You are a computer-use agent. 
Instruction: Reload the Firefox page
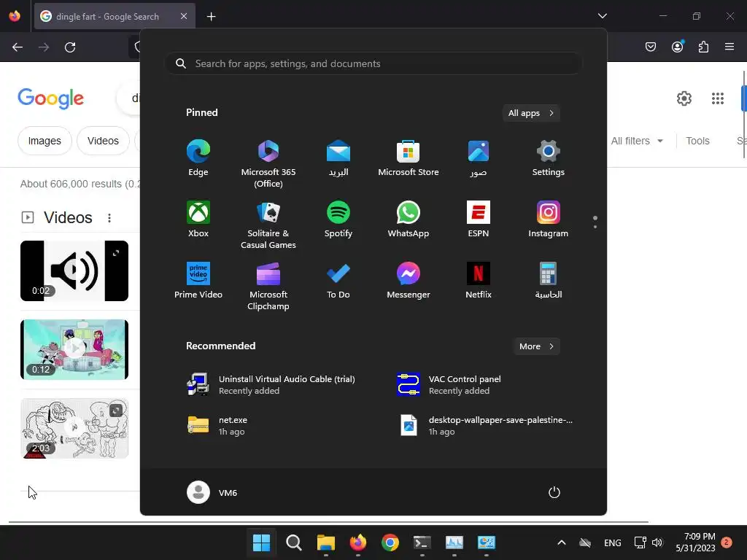pyautogui.click(x=70, y=47)
